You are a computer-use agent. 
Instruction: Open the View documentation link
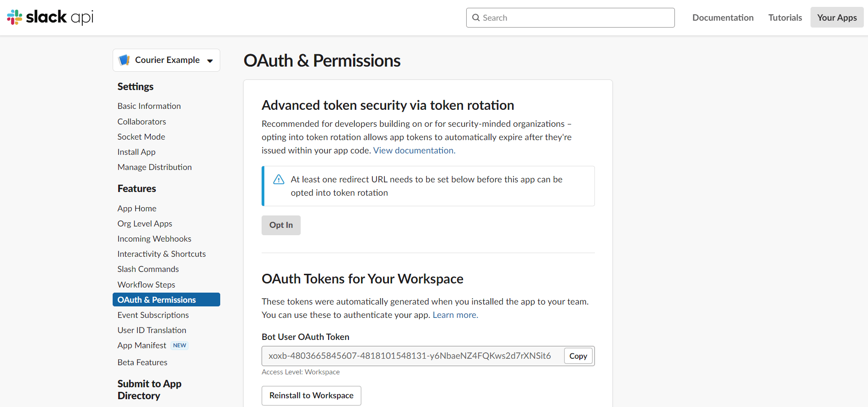click(x=413, y=150)
